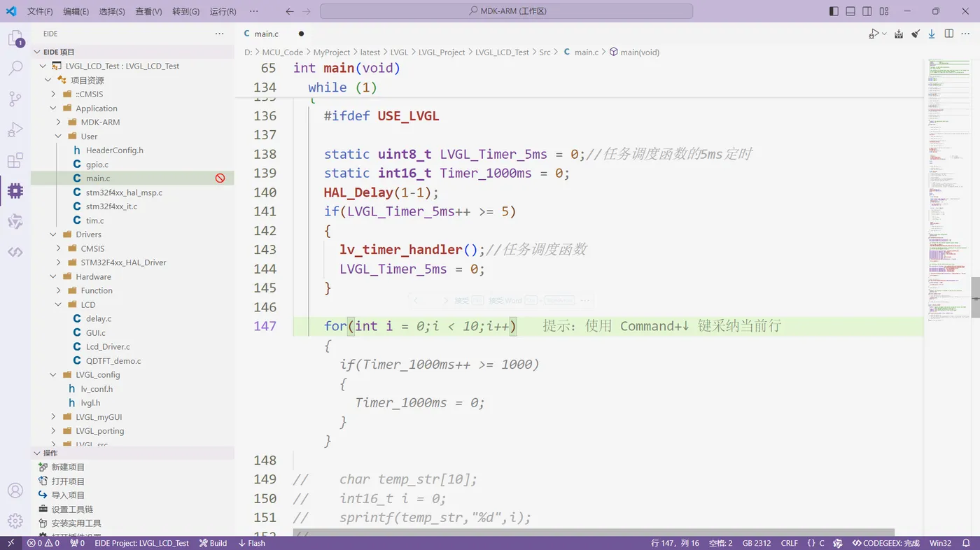This screenshot has width=980, height=550.
Task: Toggle primary side bar visibility
Action: pos(834,11)
